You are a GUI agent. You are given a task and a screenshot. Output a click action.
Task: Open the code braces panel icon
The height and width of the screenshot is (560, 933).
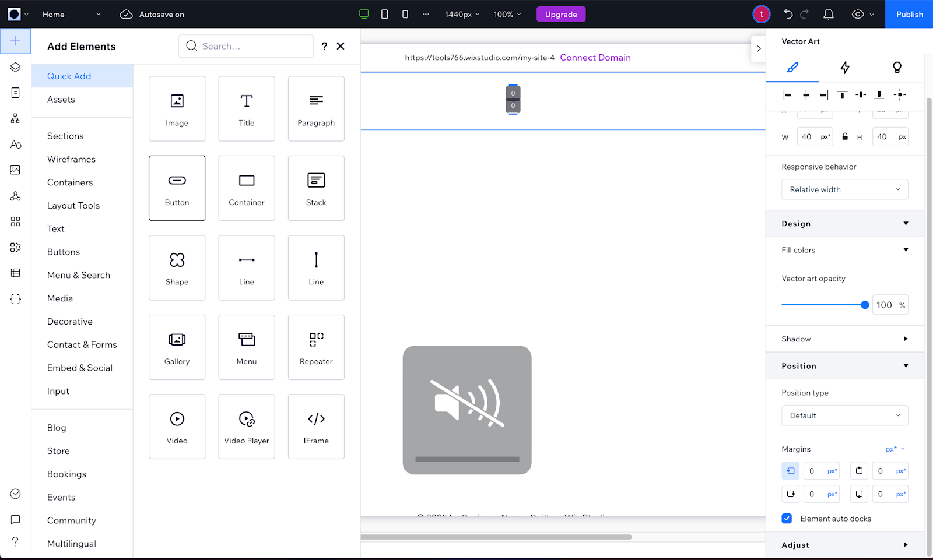pyautogui.click(x=16, y=299)
